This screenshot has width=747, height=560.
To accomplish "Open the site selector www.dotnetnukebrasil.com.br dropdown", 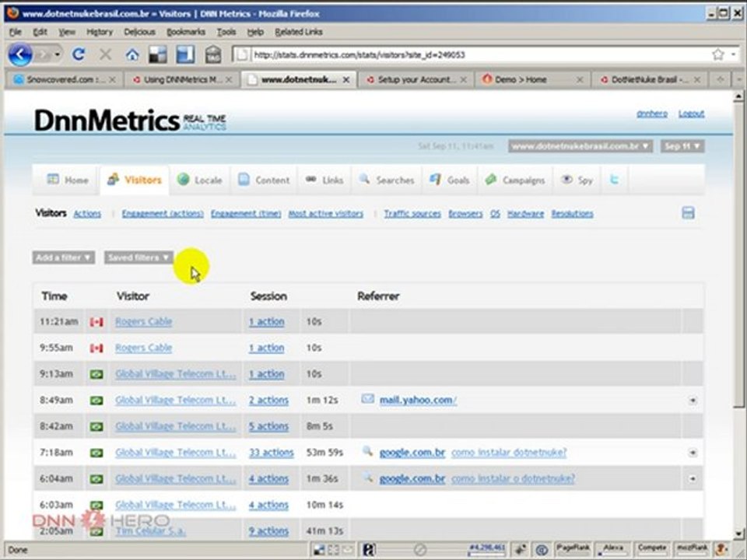I will [x=580, y=146].
